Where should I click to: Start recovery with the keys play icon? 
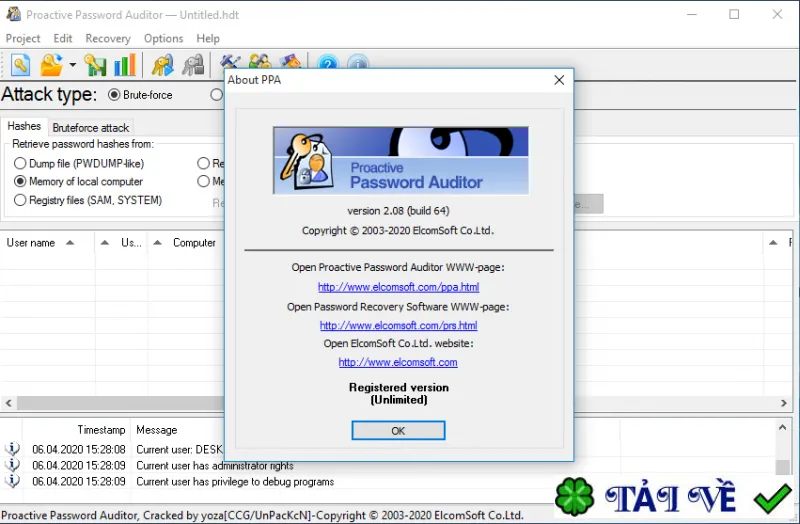click(163, 65)
